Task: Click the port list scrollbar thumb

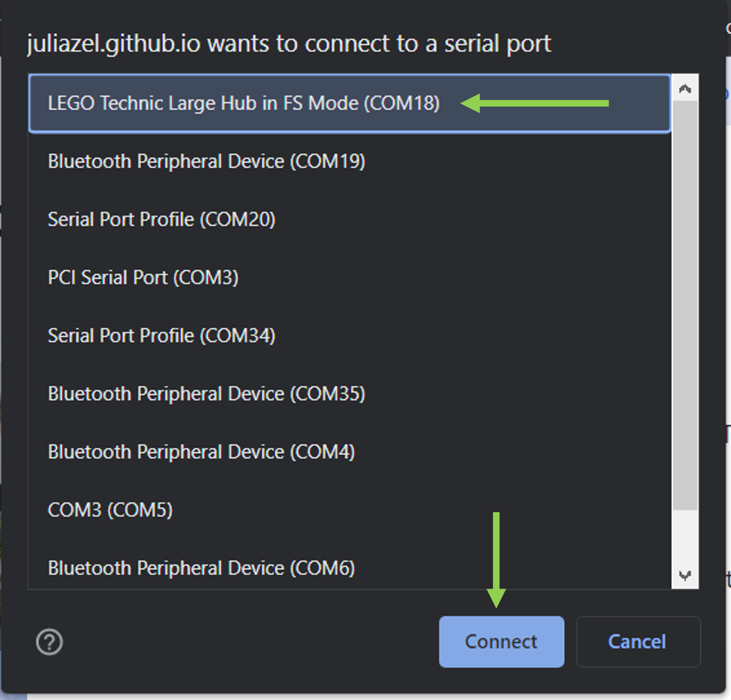Action: point(685,305)
